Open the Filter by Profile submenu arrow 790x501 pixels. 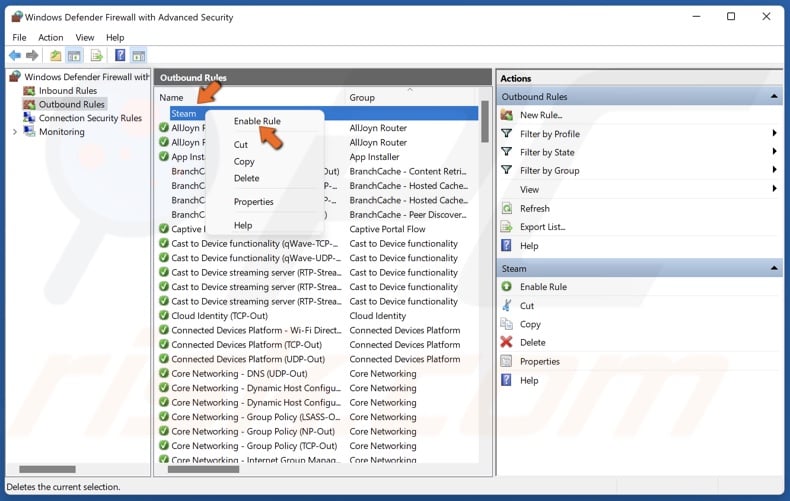click(x=774, y=134)
